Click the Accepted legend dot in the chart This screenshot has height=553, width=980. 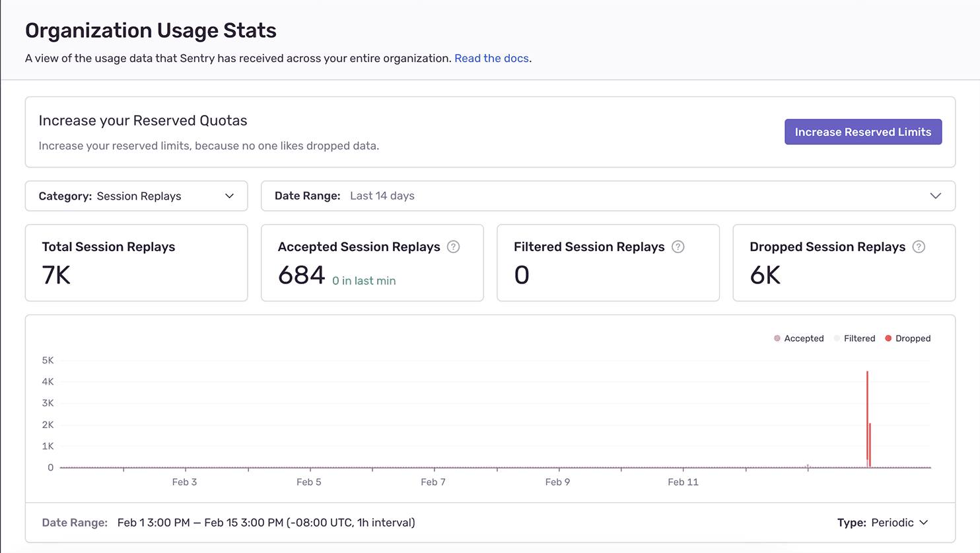[x=777, y=338]
